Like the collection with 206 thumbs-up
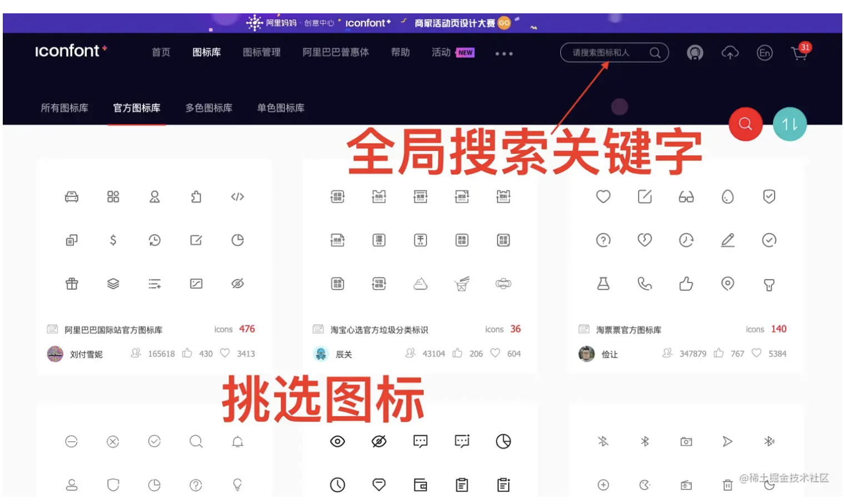The image size is (844, 504). [x=458, y=353]
